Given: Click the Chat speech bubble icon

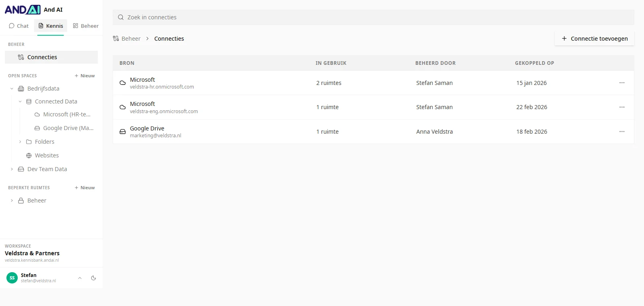Looking at the screenshot, I should pyautogui.click(x=12, y=26).
